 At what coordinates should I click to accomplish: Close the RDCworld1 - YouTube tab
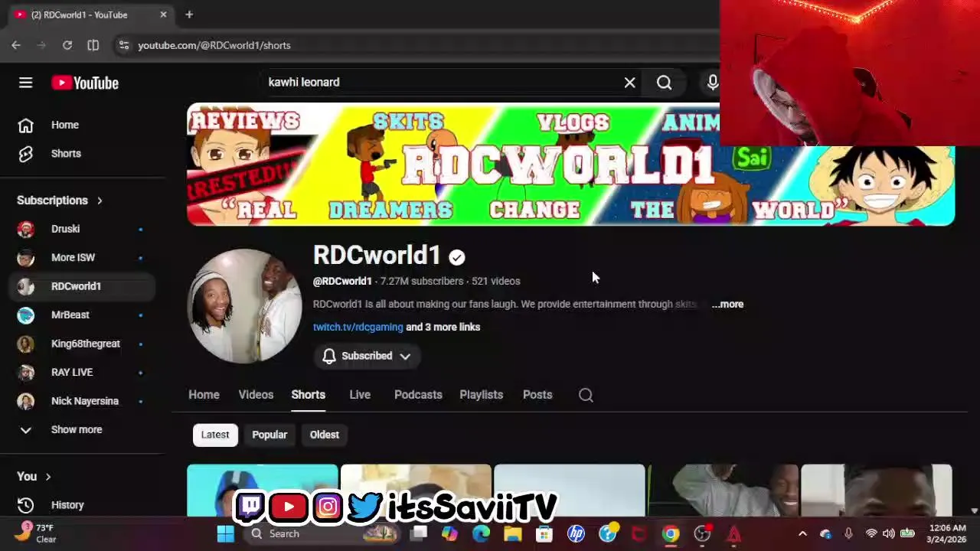163,15
